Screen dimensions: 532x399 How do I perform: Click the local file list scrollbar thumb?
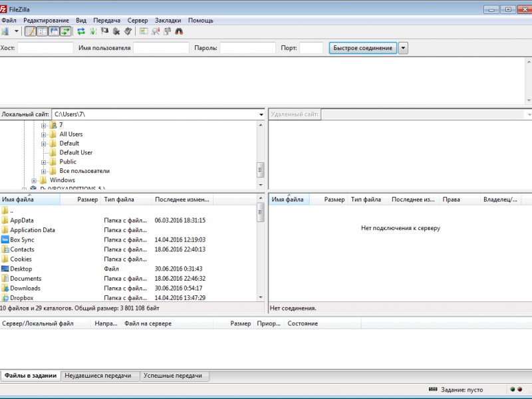click(260, 212)
